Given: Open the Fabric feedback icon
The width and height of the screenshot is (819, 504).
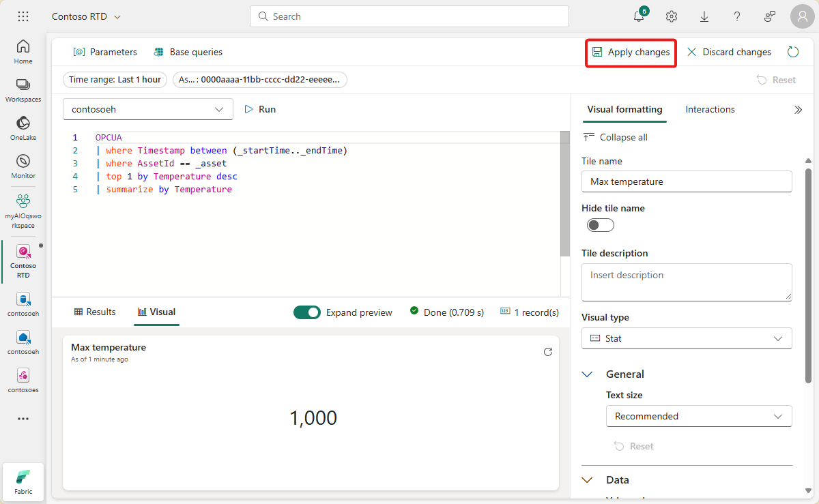Looking at the screenshot, I should tap(770, 16).
